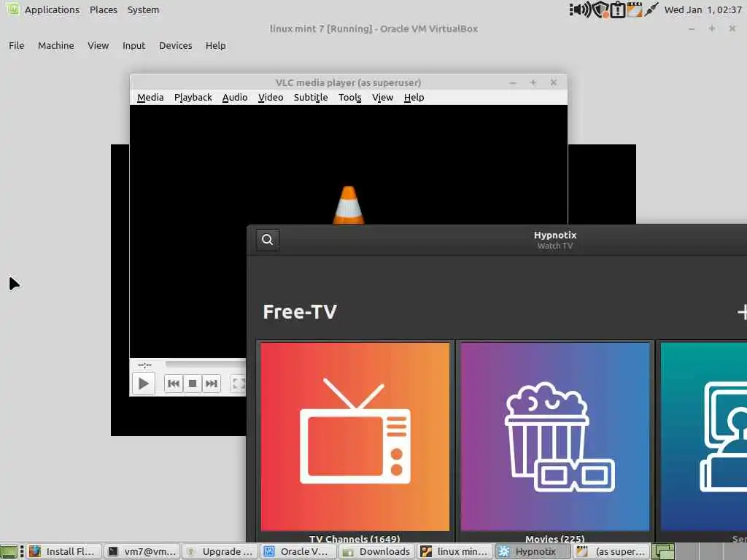This screenshot has height=560, width=747.
Task: Open the shield update manager tray icon
Action: coord(601,9)
